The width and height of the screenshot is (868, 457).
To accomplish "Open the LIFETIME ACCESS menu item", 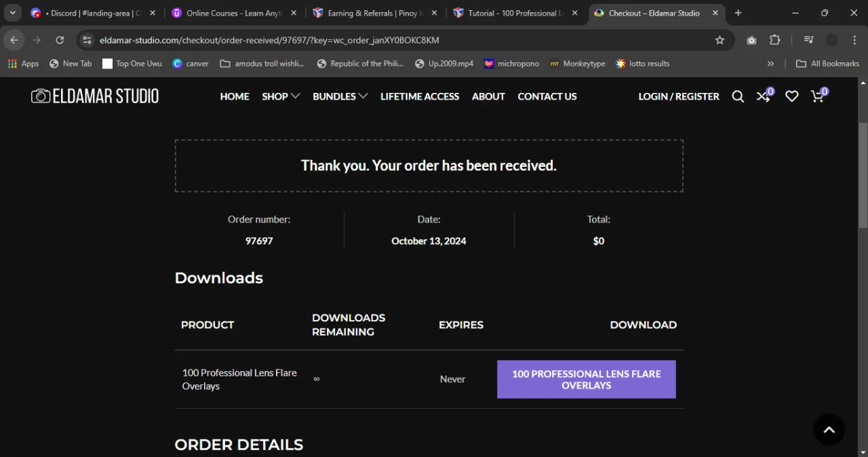I will 420,96.
